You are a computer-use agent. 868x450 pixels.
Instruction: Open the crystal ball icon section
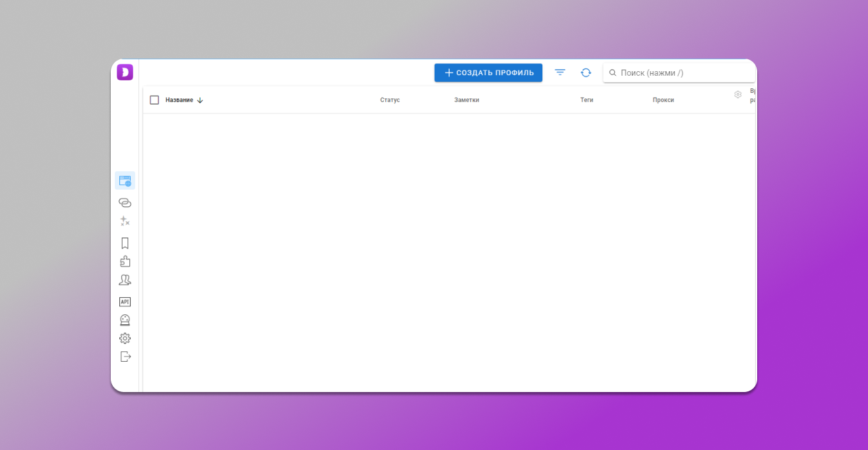click(x=125, y=320)
